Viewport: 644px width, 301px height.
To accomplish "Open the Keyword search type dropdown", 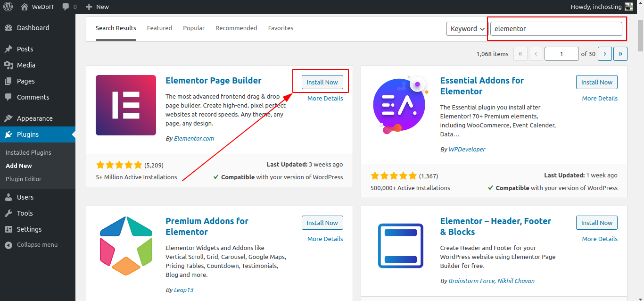I will (467, 28).
